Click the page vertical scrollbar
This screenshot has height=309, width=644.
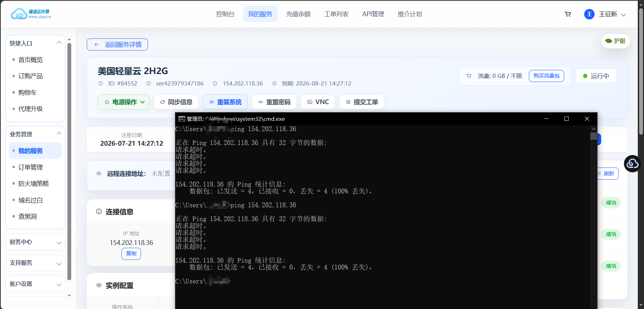point(641,72)
